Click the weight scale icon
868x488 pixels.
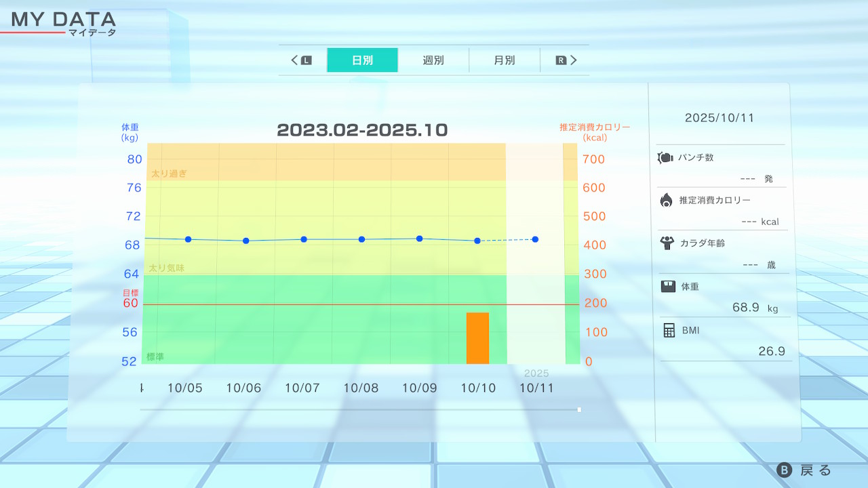[x=668, y=287]
